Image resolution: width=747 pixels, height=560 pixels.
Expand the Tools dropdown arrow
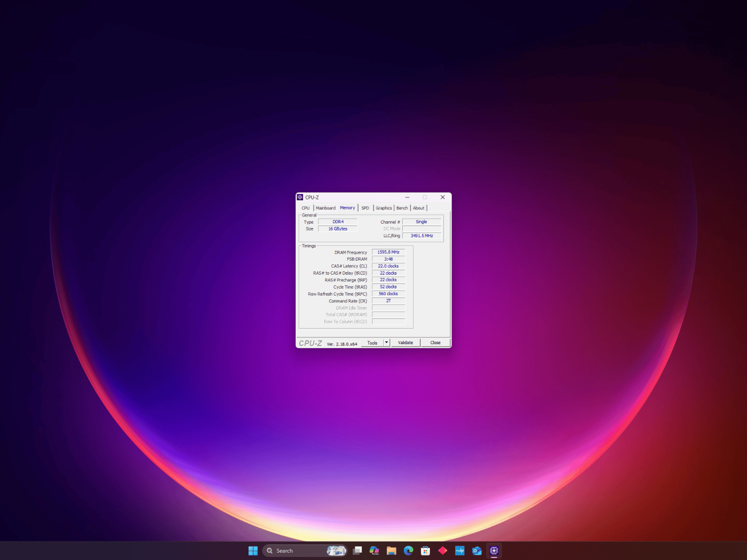point(387,343)
